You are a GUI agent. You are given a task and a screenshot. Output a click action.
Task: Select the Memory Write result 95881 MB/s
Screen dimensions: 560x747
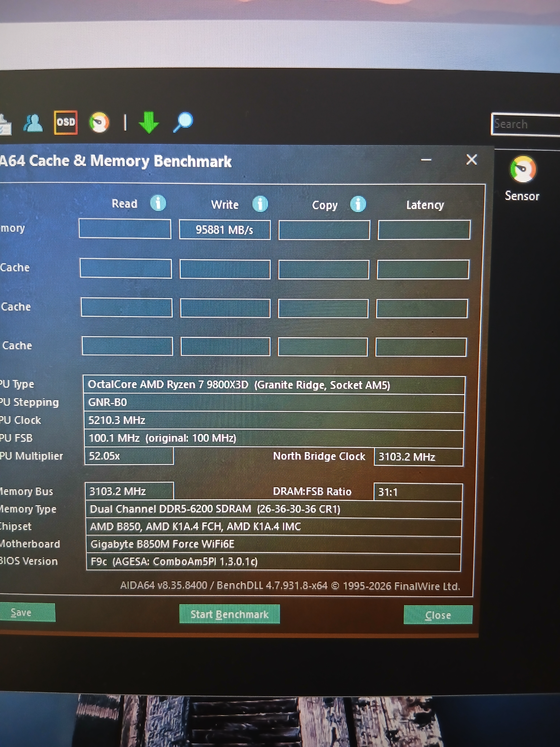click(225, 230)
